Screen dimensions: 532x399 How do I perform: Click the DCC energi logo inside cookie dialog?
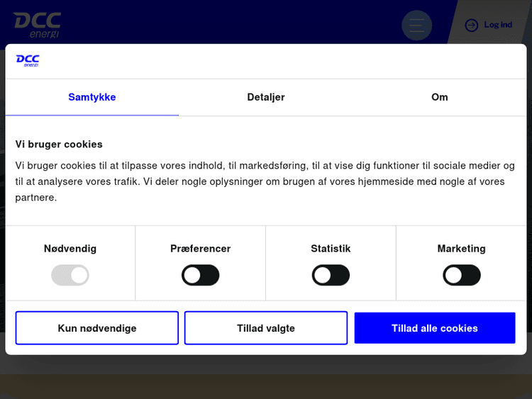[28, 61]
